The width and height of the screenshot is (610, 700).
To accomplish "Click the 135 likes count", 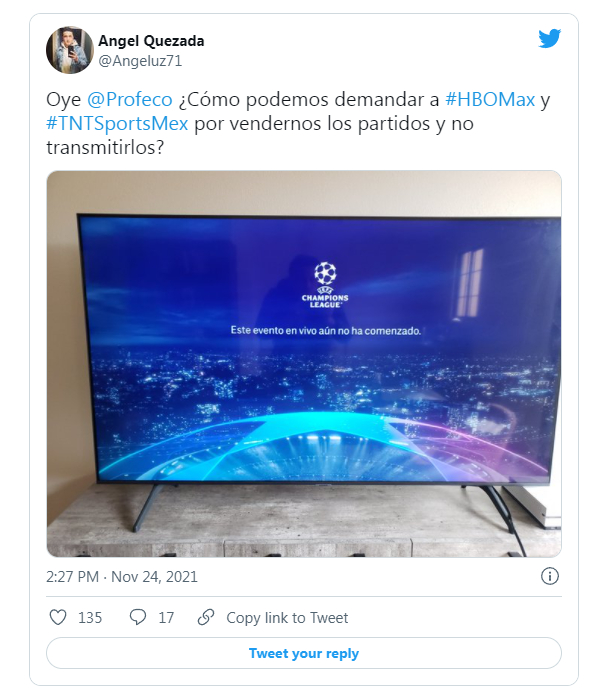I will click(90, 618).
